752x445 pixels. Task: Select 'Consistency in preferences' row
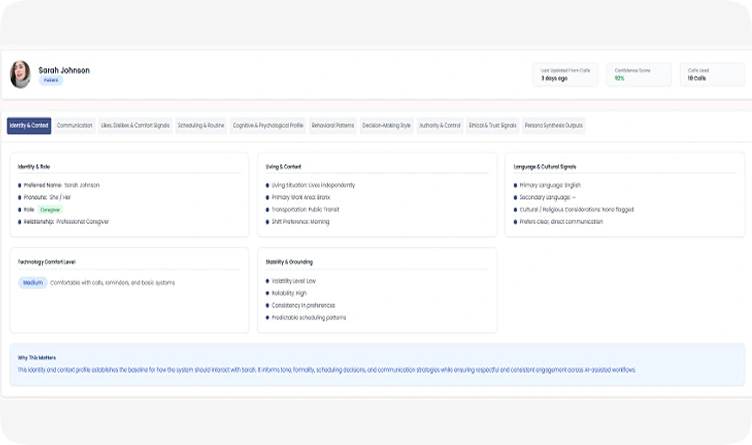pos(300,305)
